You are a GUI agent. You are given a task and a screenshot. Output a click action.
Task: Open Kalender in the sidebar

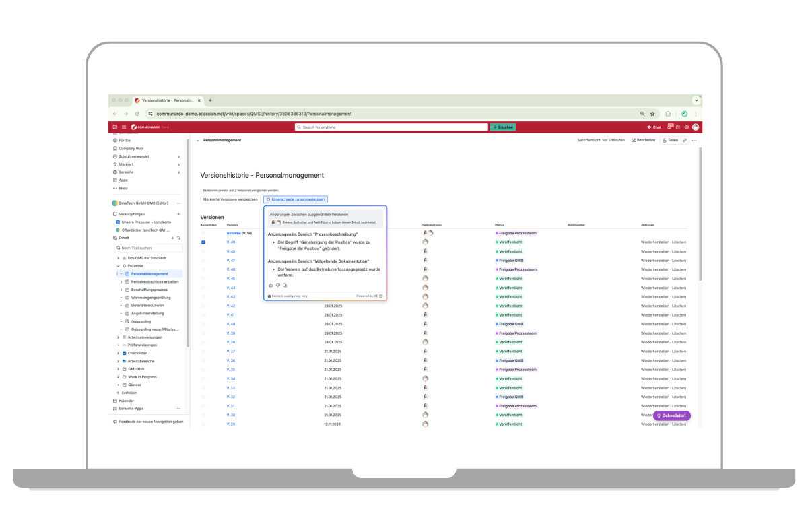(123, 401)
